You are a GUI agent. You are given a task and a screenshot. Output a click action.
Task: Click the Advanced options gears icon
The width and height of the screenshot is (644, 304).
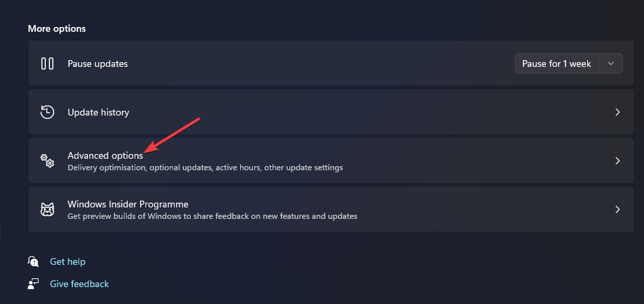click(47, 161)
